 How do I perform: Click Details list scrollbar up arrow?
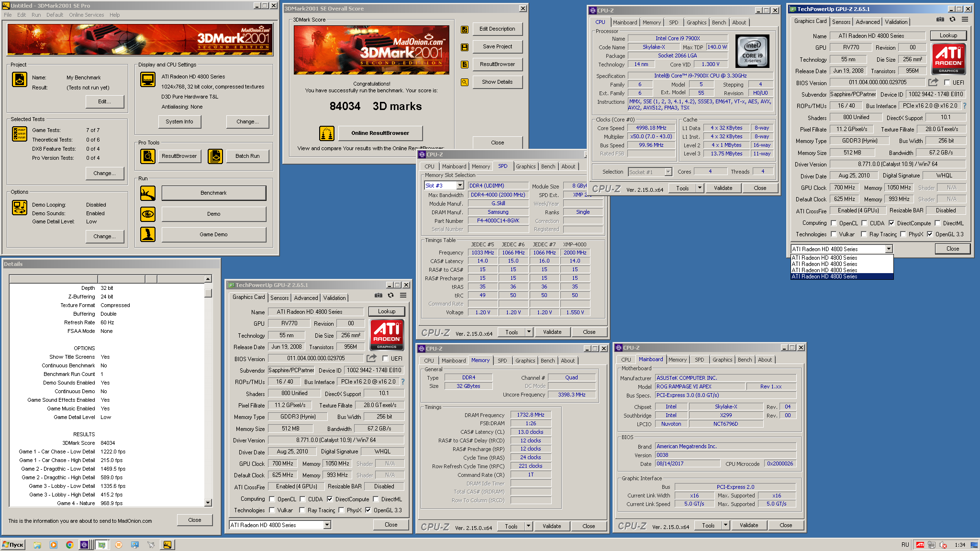click(208, 279)
